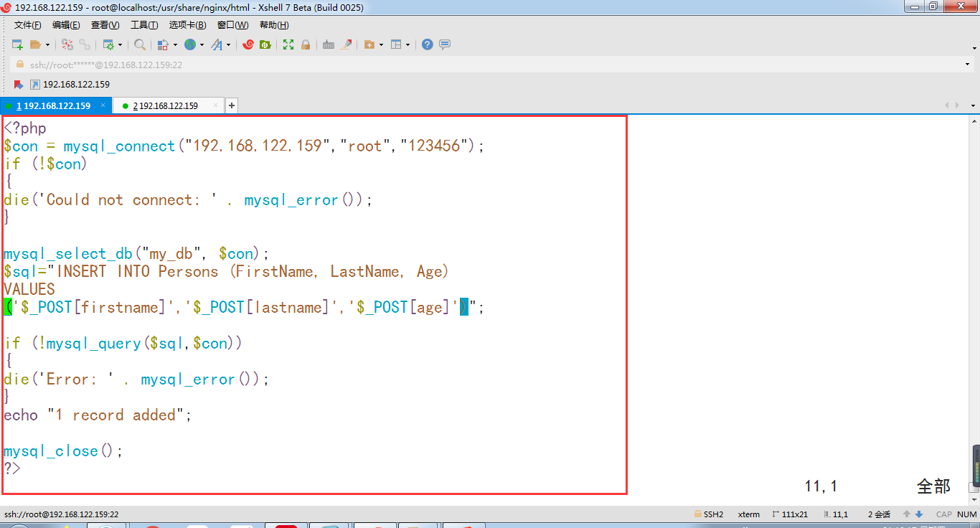Click the SSH2 status bar indicator
This screenshot has width=980, height=528.
pos(709,514)
